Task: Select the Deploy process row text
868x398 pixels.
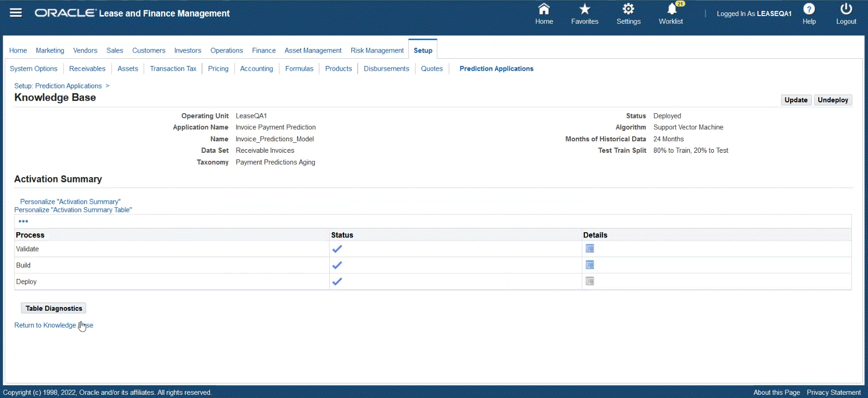Action: click(x=26, y=282)
